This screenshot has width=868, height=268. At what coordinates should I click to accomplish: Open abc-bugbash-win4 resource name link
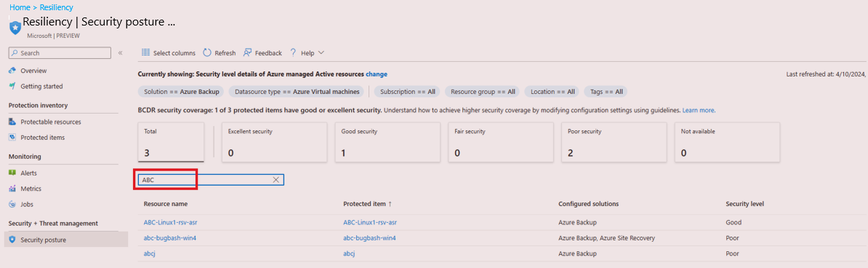pyautogui.click(x=169, y=238)
